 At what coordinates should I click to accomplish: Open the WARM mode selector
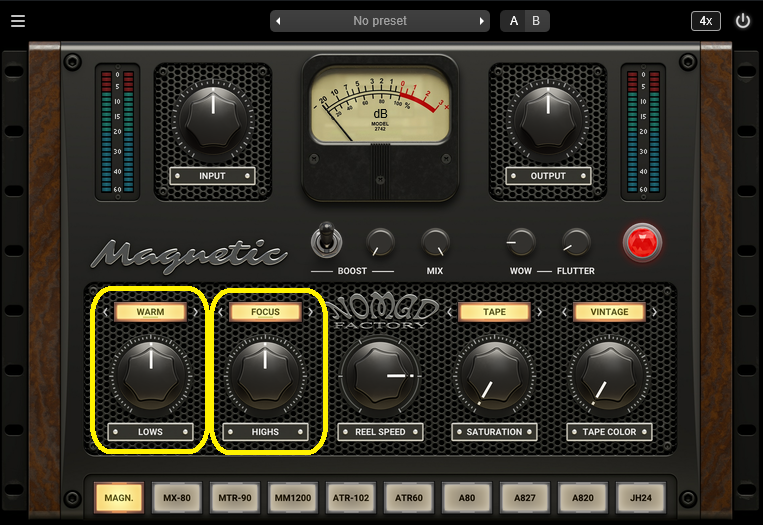tap(150, 312)
